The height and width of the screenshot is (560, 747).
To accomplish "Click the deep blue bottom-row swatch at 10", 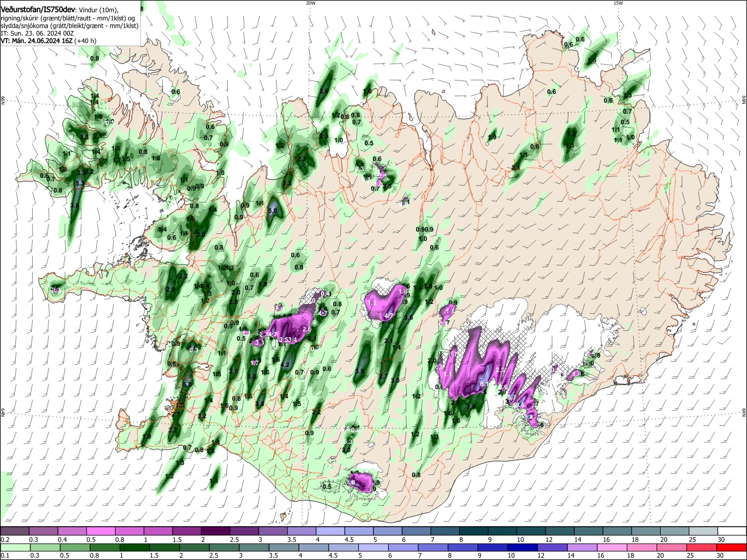I will click(523, 547).
